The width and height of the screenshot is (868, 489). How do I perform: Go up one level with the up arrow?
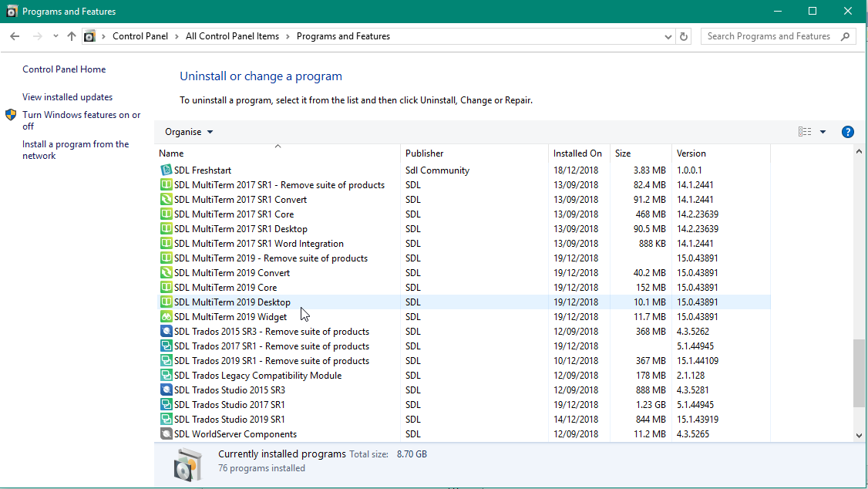[72, 36]
